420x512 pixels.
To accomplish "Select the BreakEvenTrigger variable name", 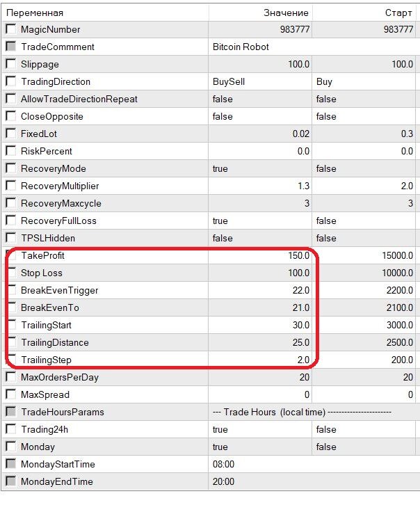I will pos(59,290).
